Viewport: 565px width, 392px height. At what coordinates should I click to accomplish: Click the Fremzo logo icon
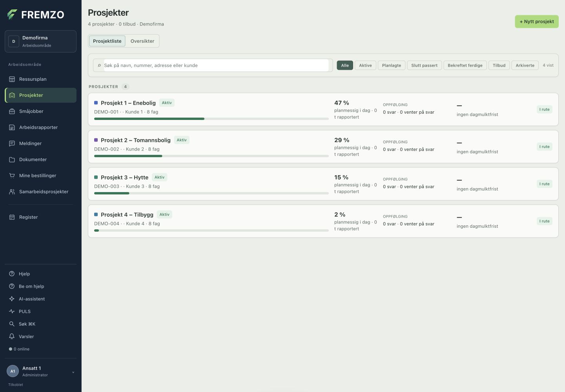pyautogui.click(x=12, y=15)
